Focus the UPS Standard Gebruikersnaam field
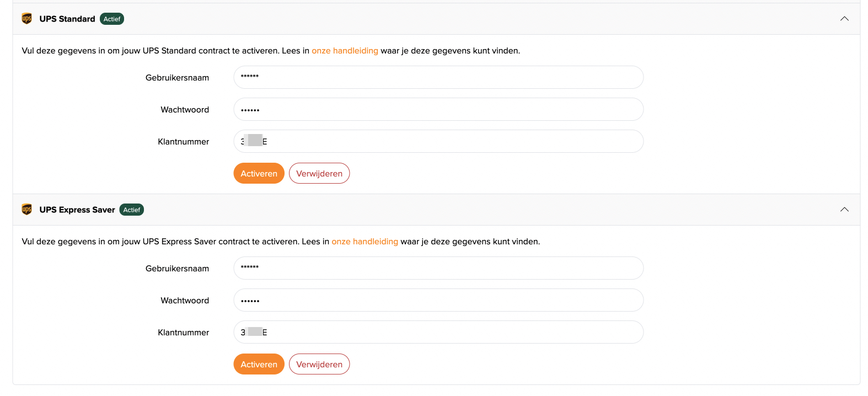Image resolution: width=868 pixels, height=396 pixels. point(438,77)
